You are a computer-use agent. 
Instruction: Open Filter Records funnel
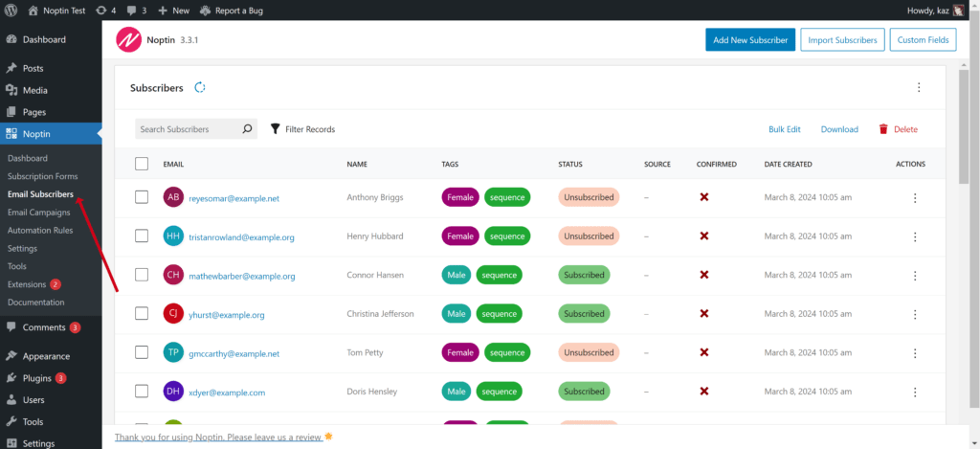click(302, 129)
